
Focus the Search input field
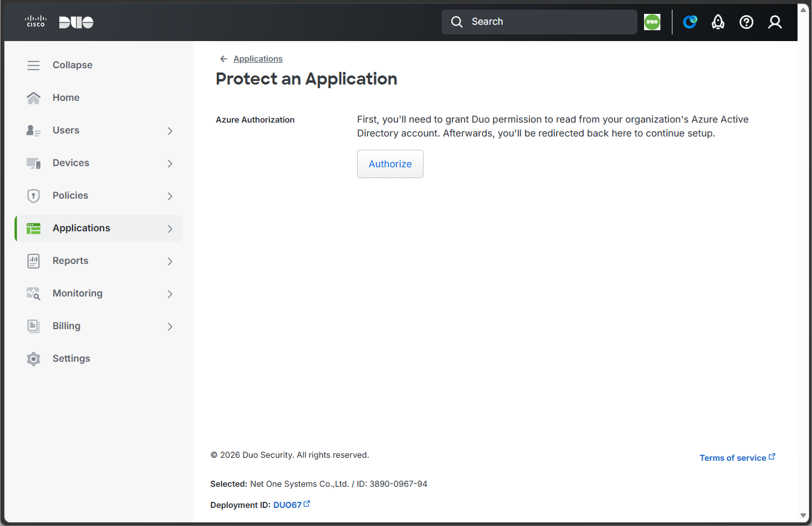click(x=540, y=22)
